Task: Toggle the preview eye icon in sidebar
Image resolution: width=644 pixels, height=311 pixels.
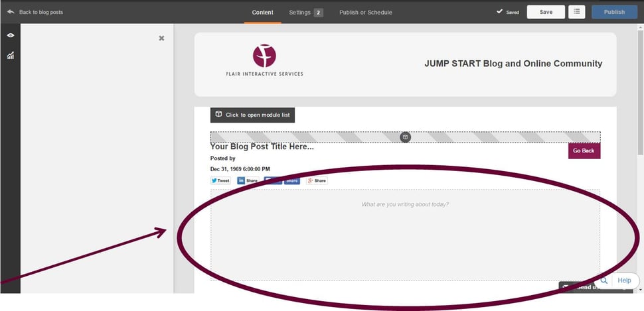Action: coord(11,35)
